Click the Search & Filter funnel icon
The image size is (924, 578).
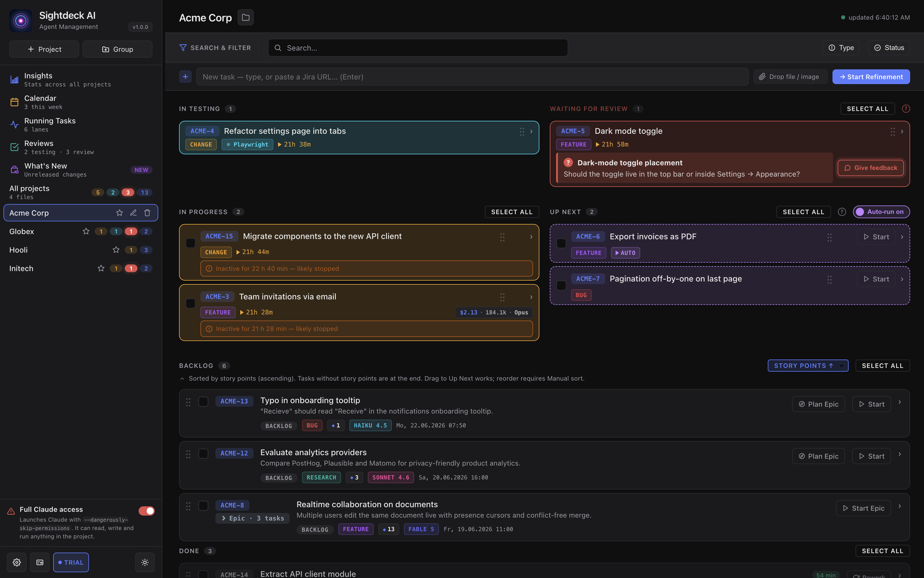coord(183,48)
